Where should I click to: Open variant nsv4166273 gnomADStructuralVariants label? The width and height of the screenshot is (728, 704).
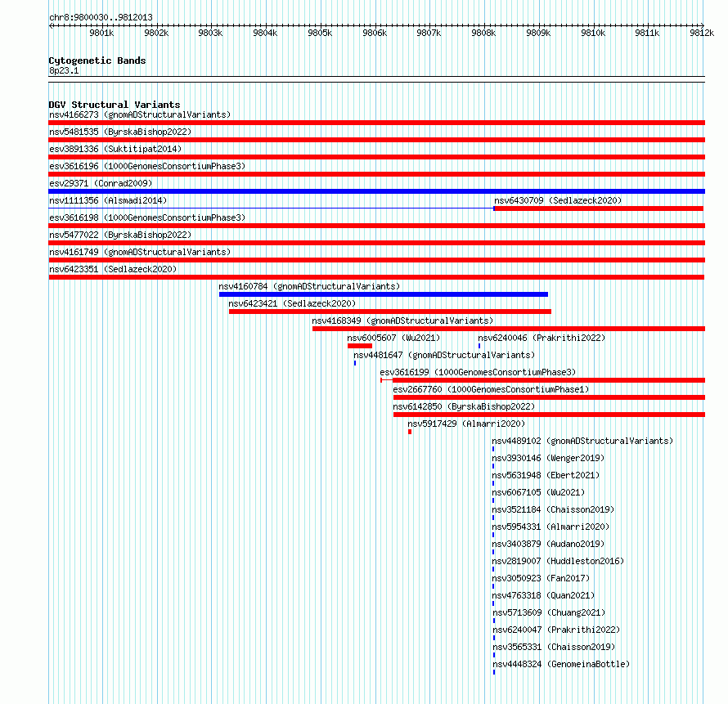(x=140, y=114)
